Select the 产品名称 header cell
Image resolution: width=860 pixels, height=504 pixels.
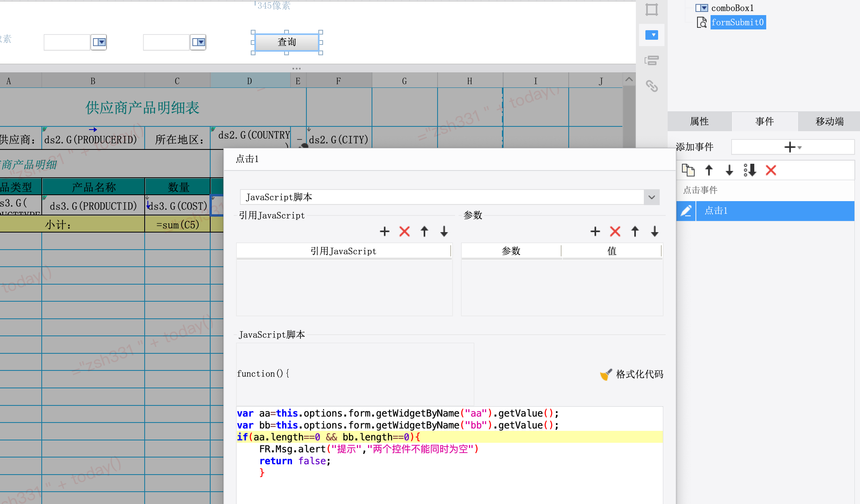click(93, 187)
